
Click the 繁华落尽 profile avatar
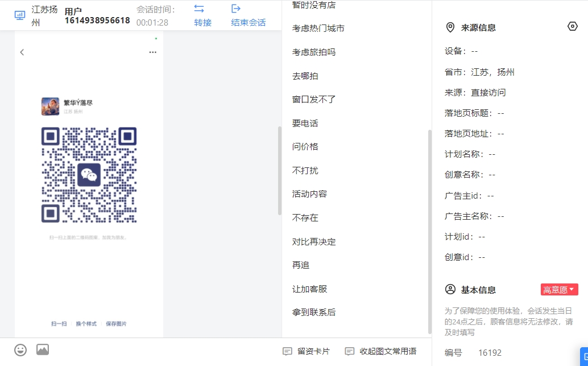tap(50, 106)
